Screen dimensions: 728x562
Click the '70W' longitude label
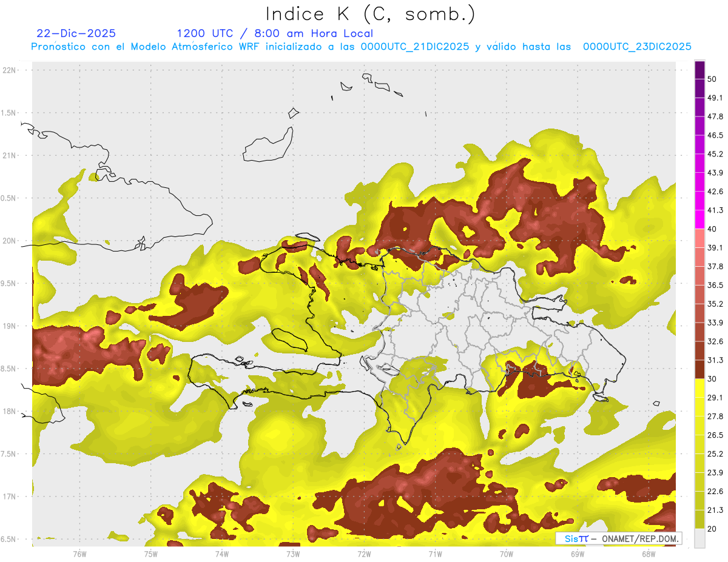507,554
